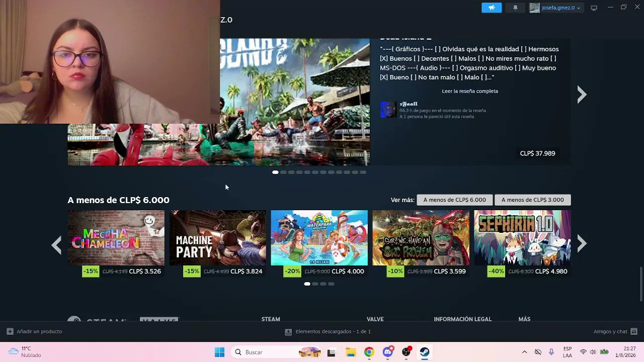Switch to OBS Studio from the taskbar
This screenshot has width=644, height=362.
(406, 352)
